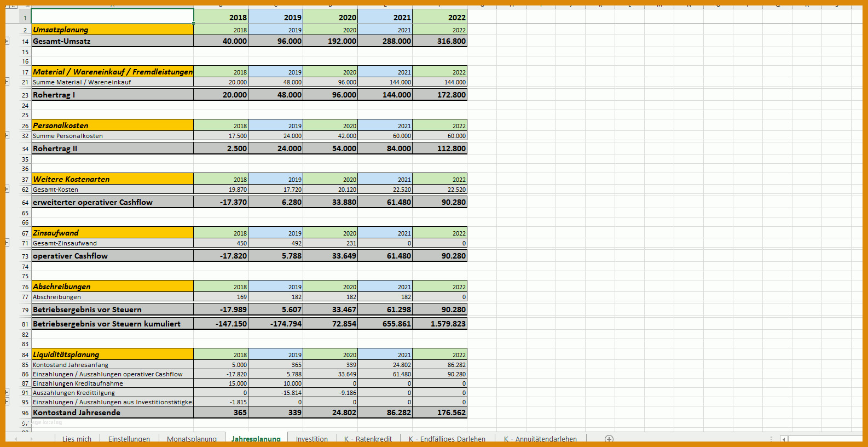Click Gesamt-Zinsaufwand value 492
The image size is (868, 447).
(276, 243)
